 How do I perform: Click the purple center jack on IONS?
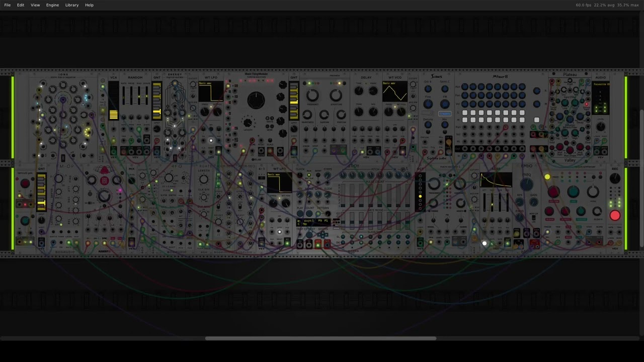(62, 101)
